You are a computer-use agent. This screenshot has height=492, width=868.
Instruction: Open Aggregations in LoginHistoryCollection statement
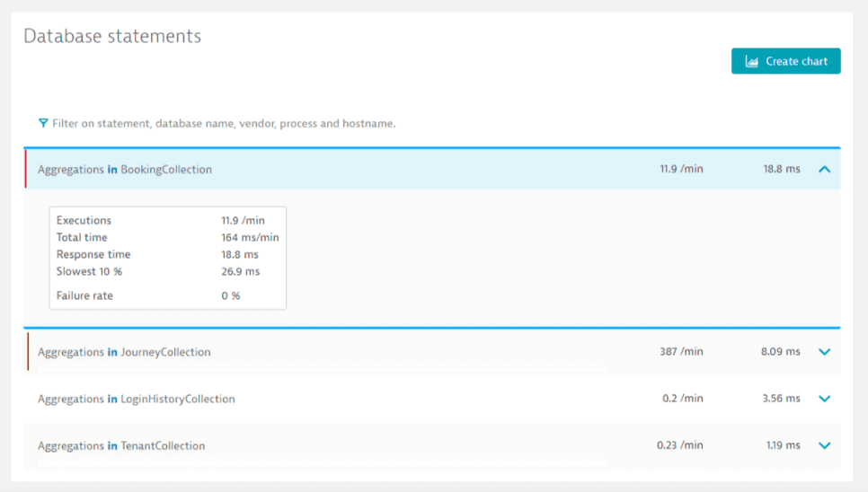pos(137,399)
